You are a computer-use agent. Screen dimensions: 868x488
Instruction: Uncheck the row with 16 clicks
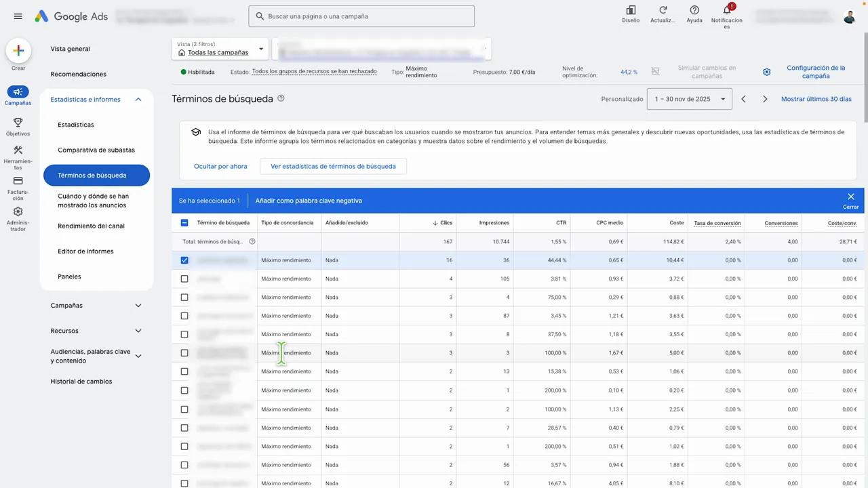(x=184, y=260)
